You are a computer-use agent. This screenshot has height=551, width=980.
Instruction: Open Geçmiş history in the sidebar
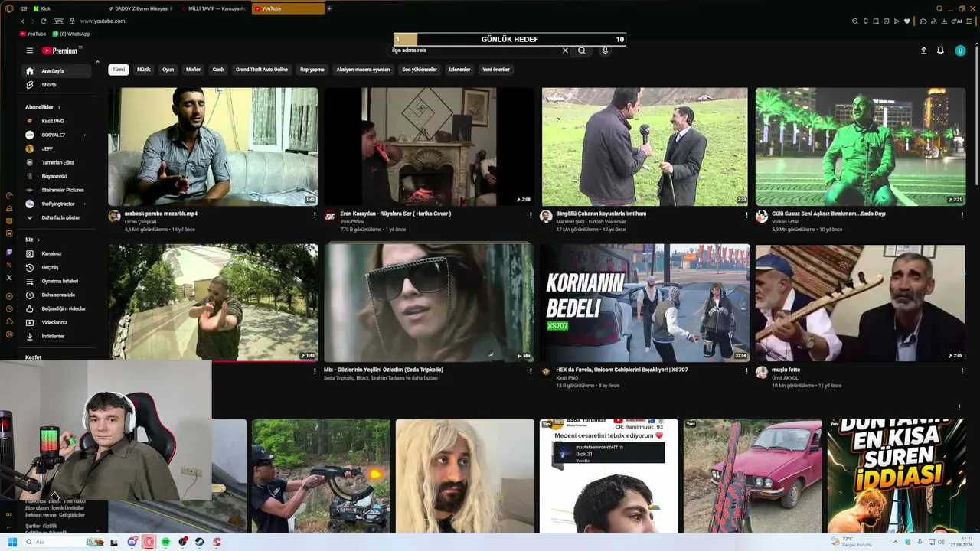click(x=57, y=268)
